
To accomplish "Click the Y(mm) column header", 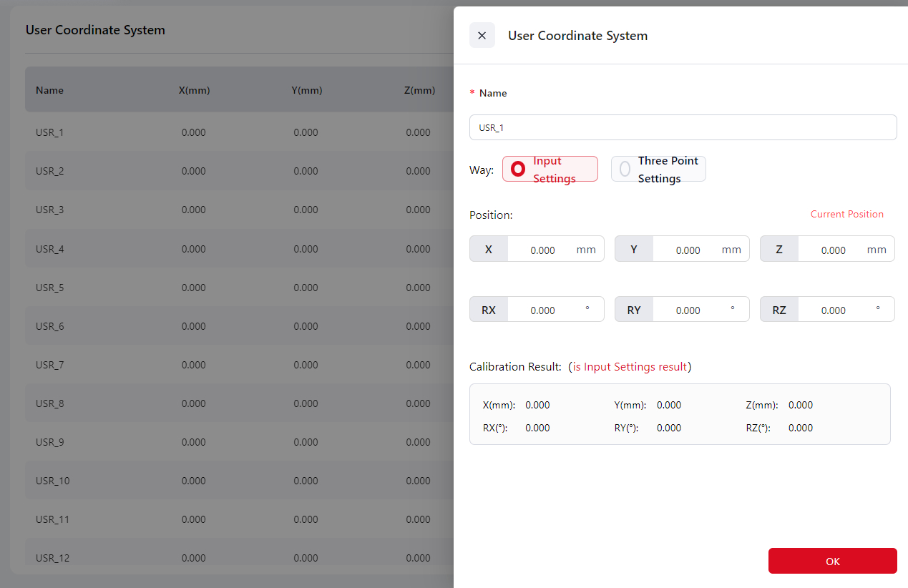I will coord(306,90).
